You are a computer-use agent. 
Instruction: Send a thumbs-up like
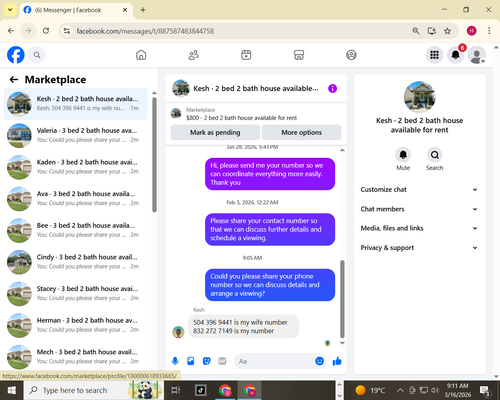[x=337, y=361]
